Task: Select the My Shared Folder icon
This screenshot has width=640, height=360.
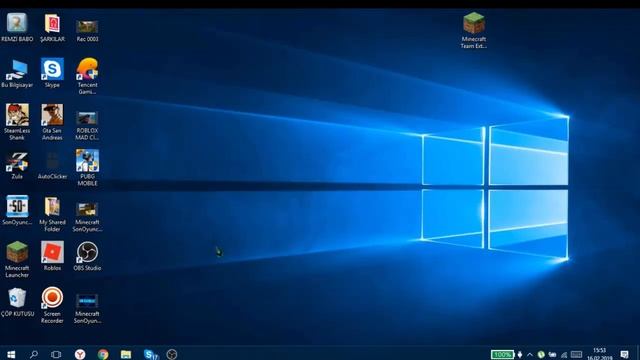Action: 52,214
